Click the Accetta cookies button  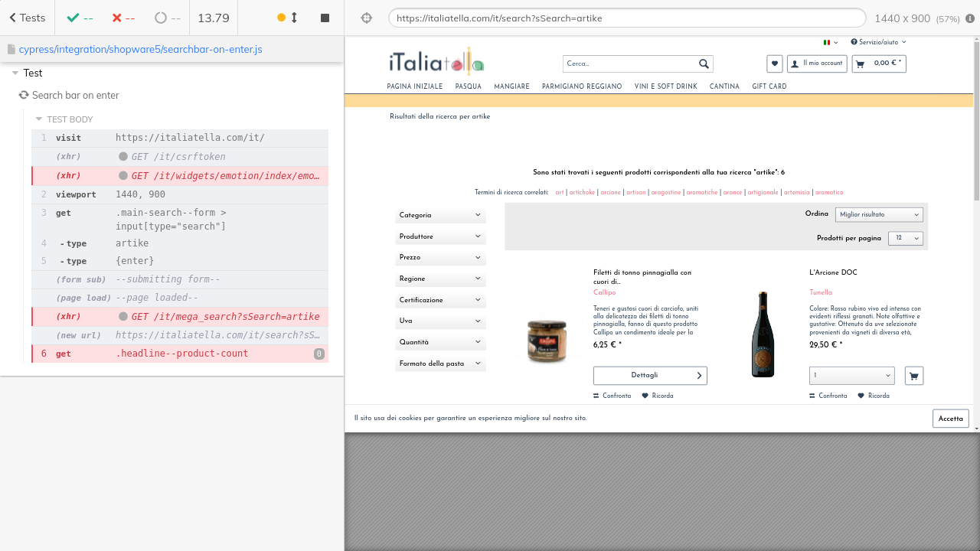click(x=950, y=419)
